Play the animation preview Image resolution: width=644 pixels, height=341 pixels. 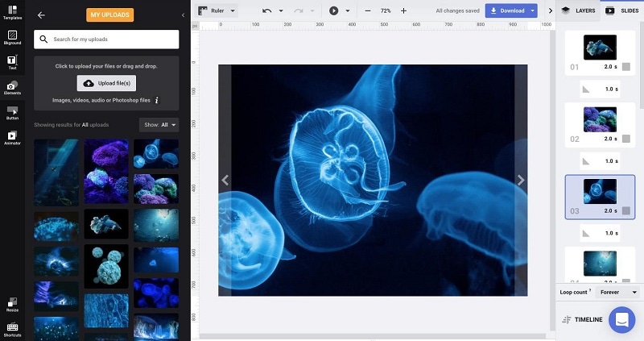click(333, 10)
